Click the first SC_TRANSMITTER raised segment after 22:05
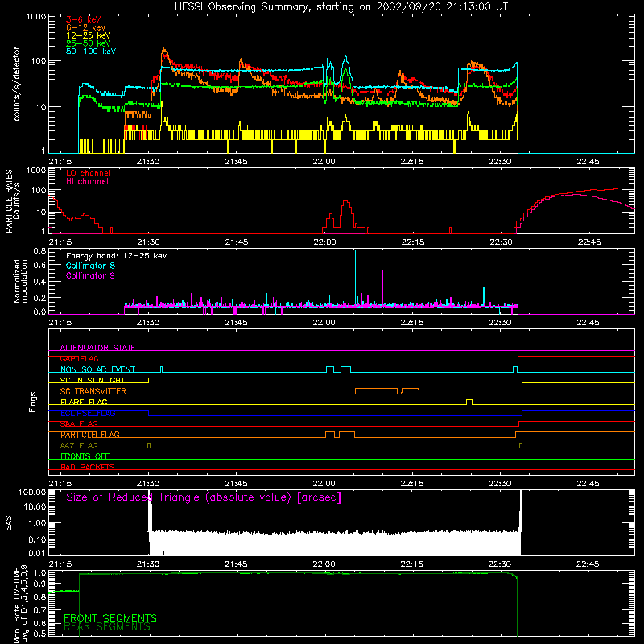The image size is (644, 644). coord(376,390)
